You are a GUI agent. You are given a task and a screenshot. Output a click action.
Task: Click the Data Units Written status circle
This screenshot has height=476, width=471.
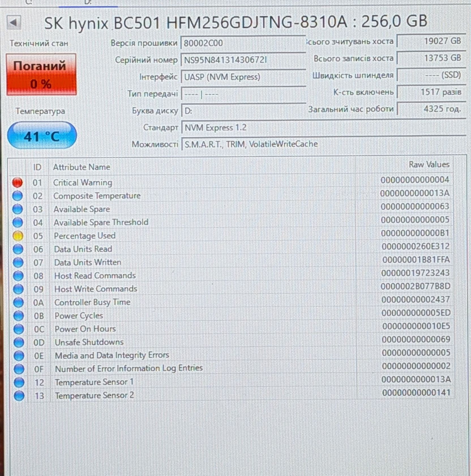point(18,262)
